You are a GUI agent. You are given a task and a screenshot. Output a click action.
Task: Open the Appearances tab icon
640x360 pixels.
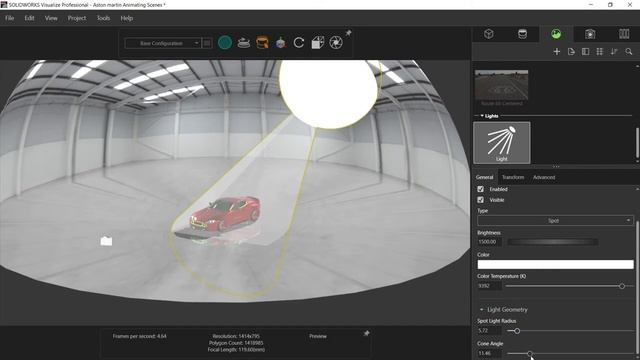pos(522,34)
